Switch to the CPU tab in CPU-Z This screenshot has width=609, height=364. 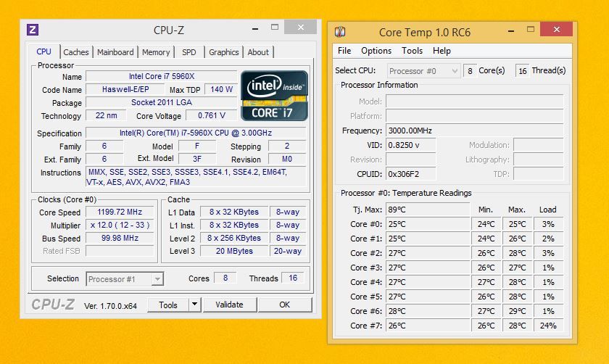pos(43,51)
